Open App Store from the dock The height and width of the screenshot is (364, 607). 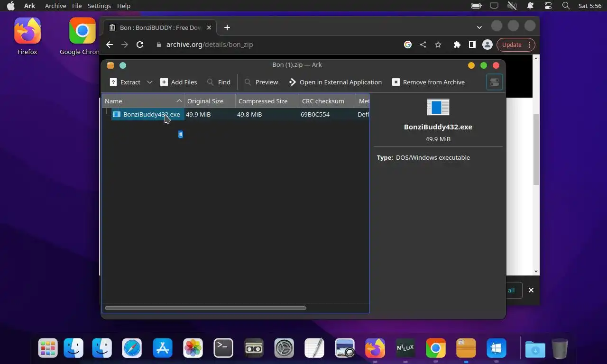click(163, 349)
